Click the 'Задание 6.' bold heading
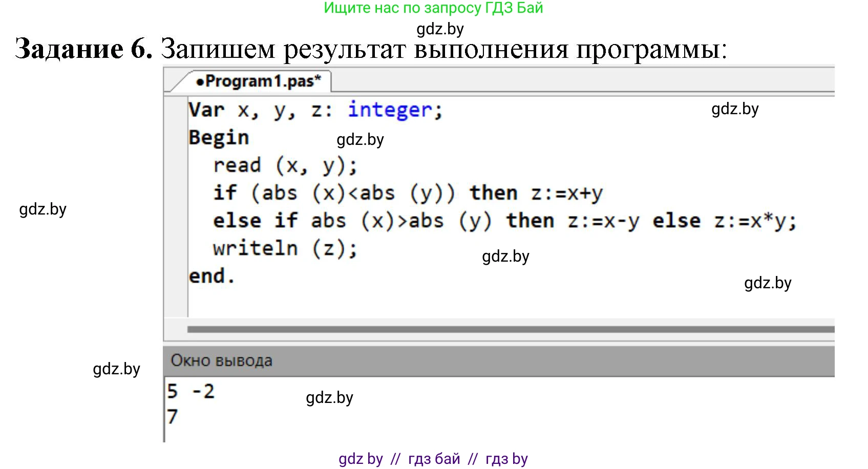 click(x=84, y=49)
